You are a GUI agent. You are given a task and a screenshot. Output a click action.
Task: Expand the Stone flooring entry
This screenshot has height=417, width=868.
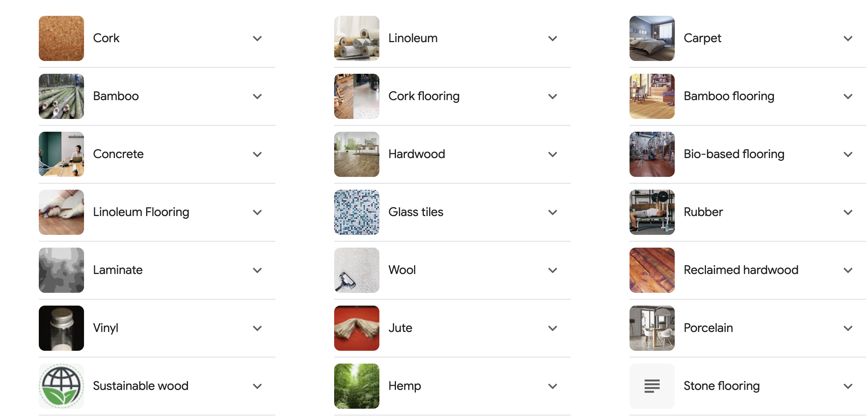click(848, 386)
